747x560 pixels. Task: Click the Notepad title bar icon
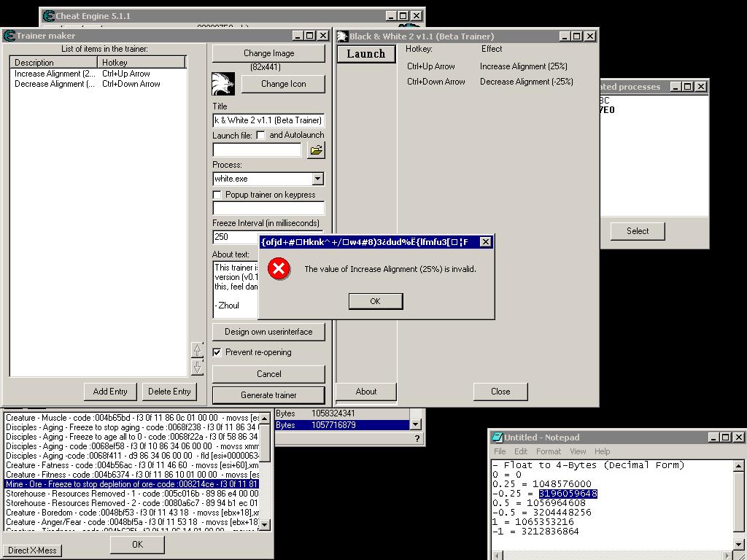click(x=498, y=437)
